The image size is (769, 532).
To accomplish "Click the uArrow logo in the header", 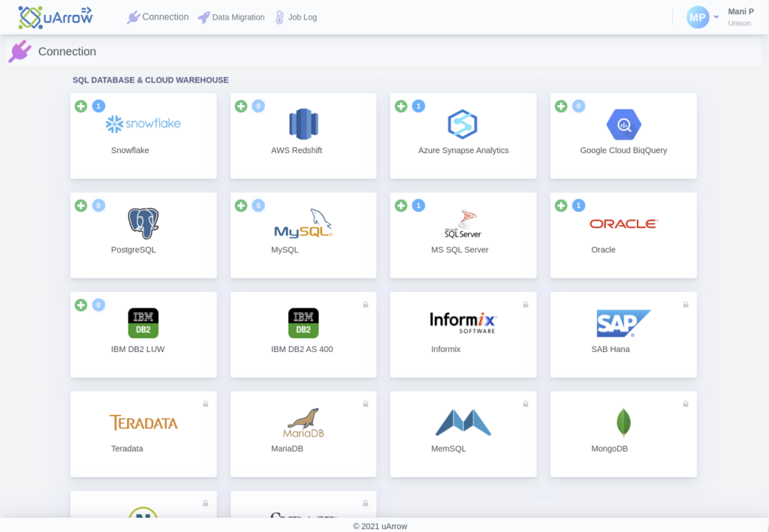I will coord(55,16).
